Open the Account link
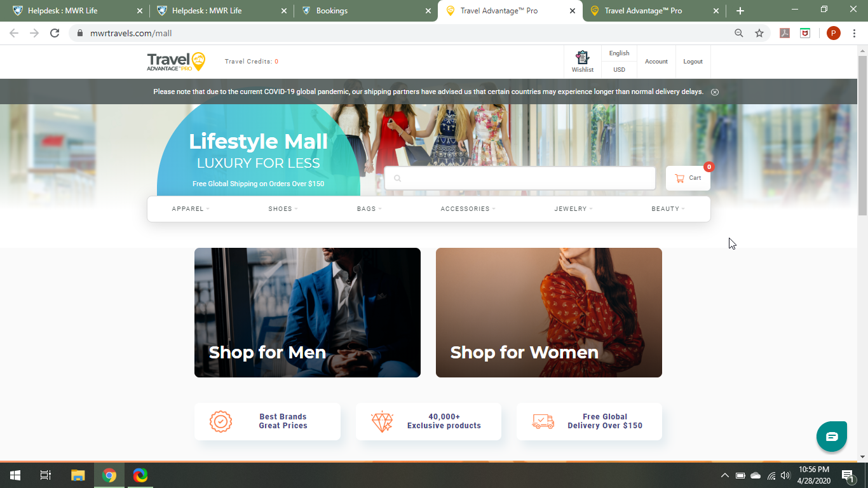This screenshot has height=488, width=868. coord(656,62)
